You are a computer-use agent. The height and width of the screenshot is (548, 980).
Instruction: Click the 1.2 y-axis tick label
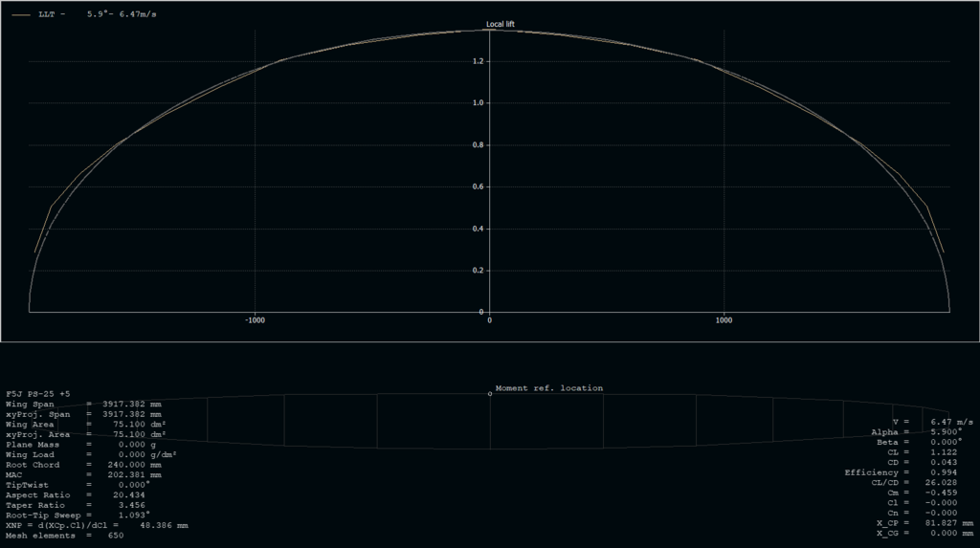(478, 61)
